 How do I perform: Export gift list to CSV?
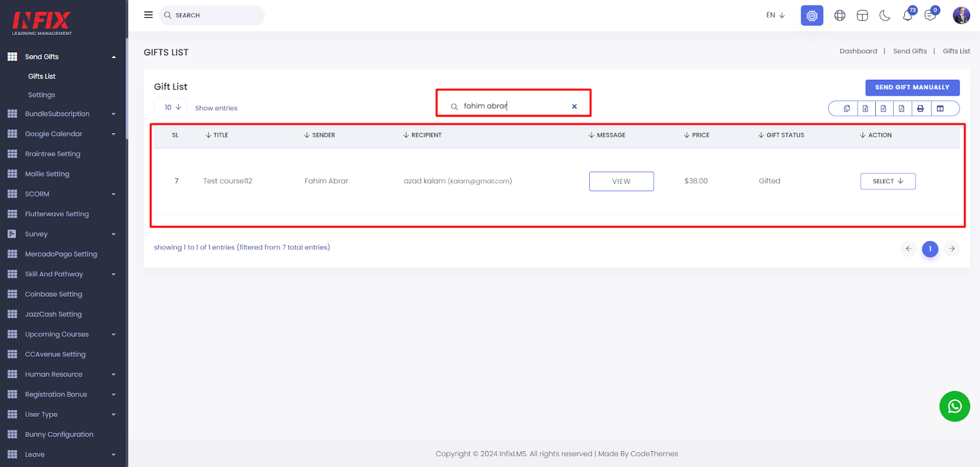click(883, 108)
